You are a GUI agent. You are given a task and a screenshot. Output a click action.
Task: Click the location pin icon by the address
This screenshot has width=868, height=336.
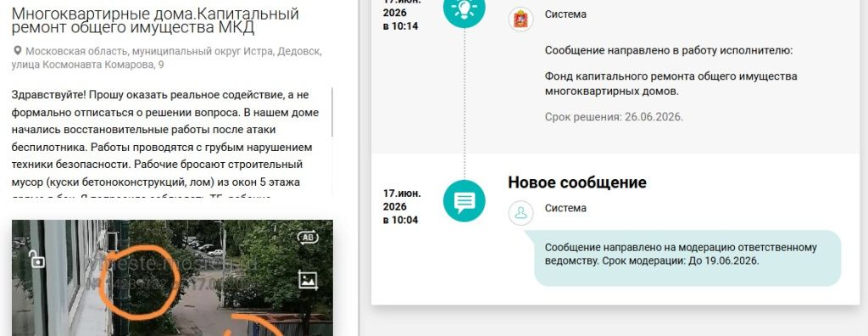point(18,51)
